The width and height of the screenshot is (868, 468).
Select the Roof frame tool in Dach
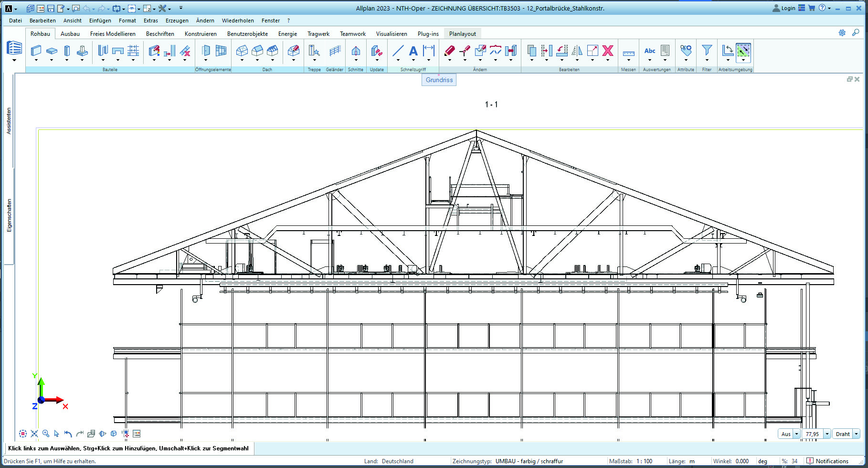242,51
